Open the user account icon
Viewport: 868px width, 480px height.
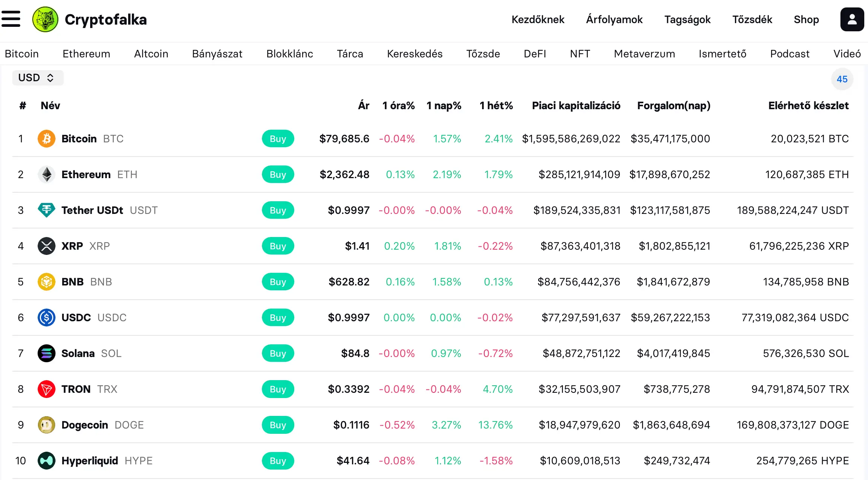tap(852, 19)
